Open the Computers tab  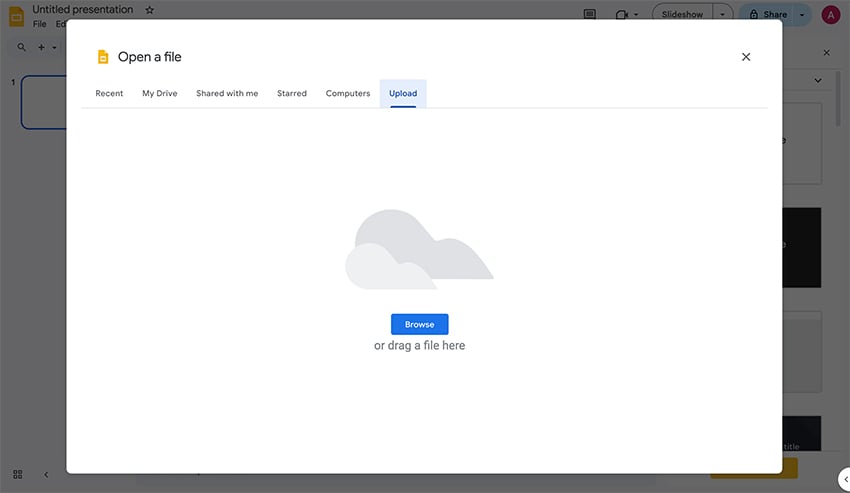click(x=348, y=93)
